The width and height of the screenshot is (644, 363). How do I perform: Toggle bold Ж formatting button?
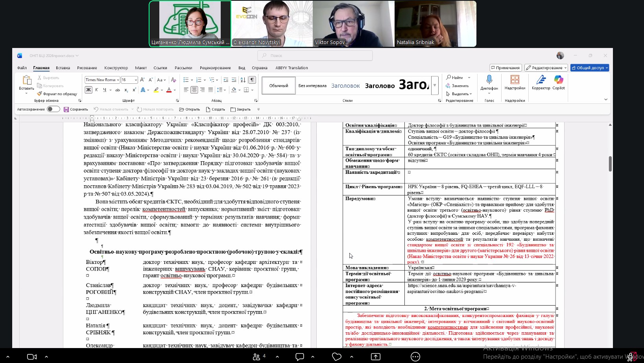89,90
